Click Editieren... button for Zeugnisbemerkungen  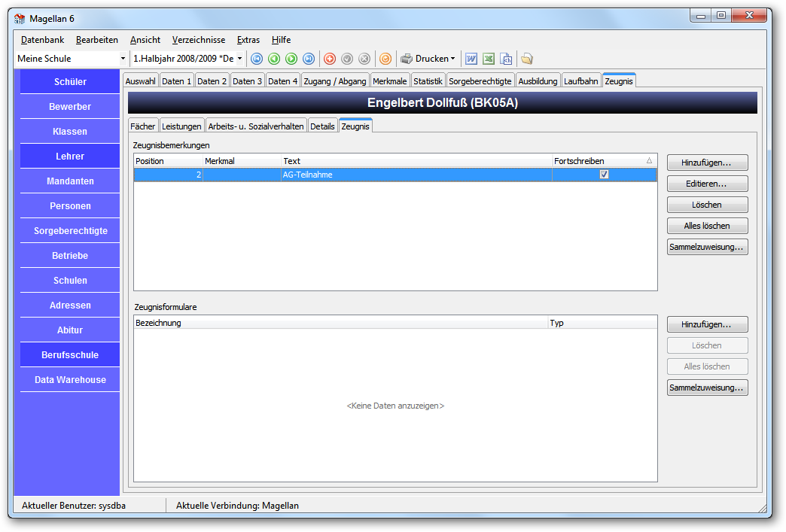pos(707,184)
